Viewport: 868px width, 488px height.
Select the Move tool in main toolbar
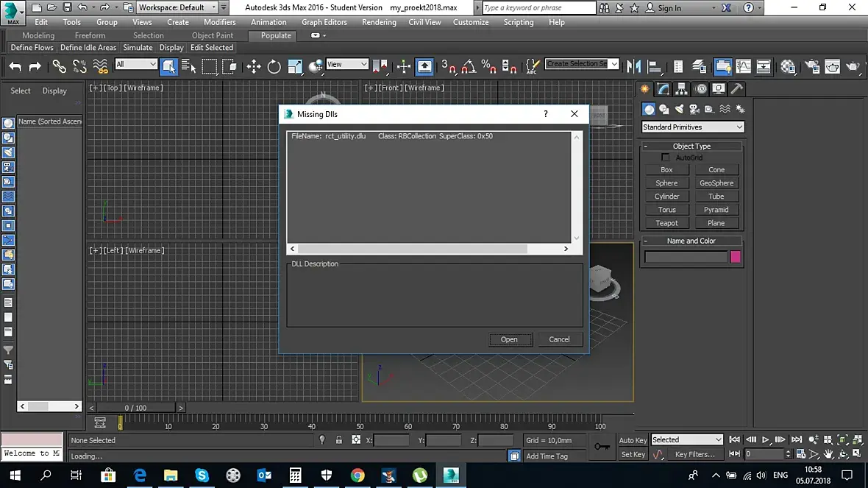click(x=254, y=67)
